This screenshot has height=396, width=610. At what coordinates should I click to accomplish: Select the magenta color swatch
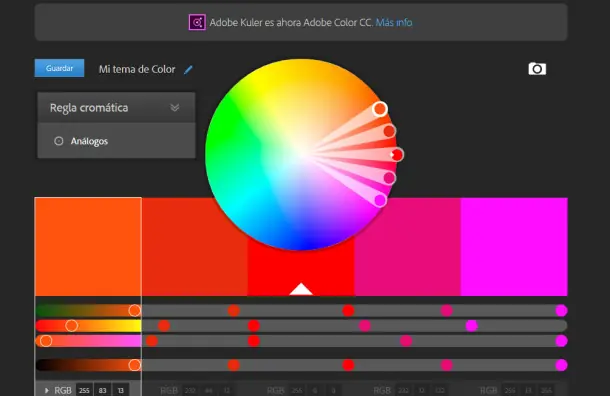(514, 247)
